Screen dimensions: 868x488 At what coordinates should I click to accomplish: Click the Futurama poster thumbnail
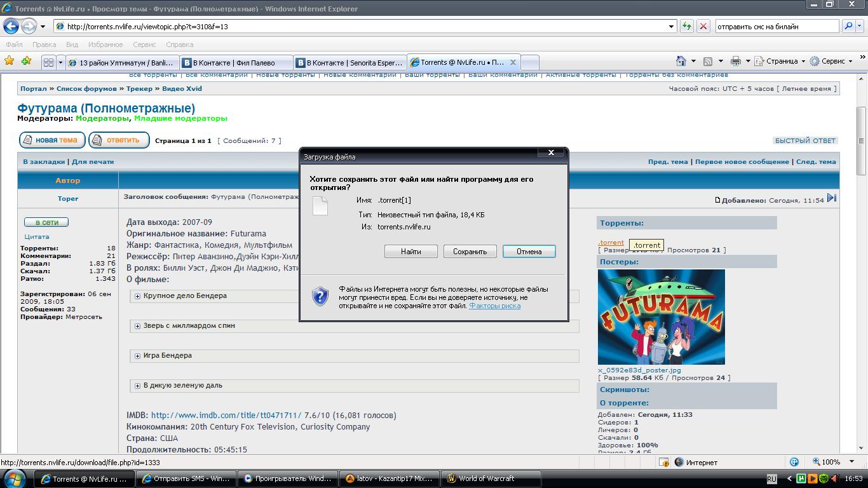pyautogui.click(x=661, y=317)
